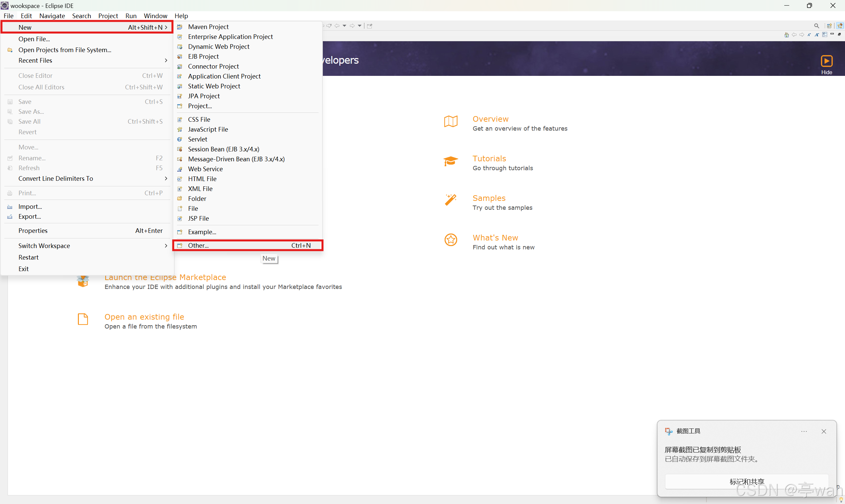The width and height of the screenshot is (845, 504).
Task: Restore the Welcome view icon
Action: tap(839, 34)
